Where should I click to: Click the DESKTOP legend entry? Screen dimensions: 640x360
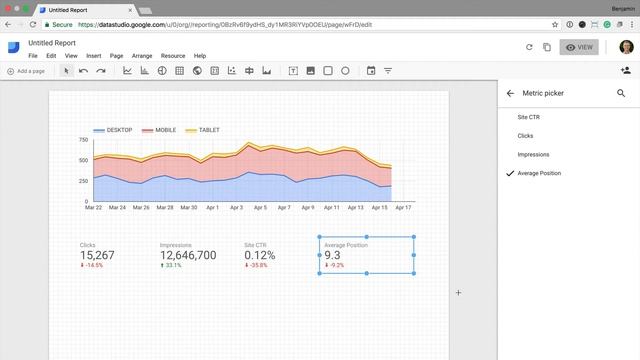pos(113,130)
